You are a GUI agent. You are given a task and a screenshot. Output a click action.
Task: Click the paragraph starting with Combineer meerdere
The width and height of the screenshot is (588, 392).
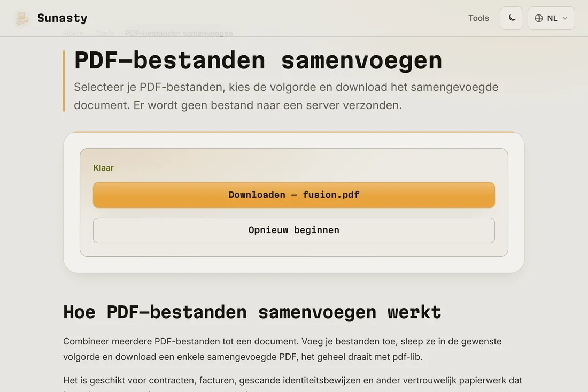pos(282,349)
